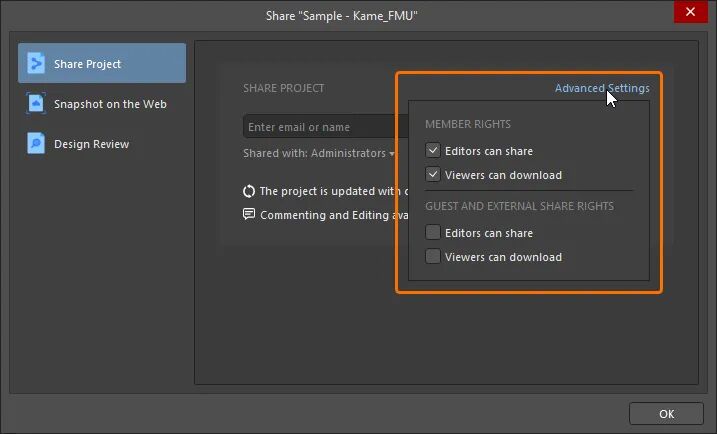Click the SHARE PROJECT heading text
The image size is (717, 434).
284,88
